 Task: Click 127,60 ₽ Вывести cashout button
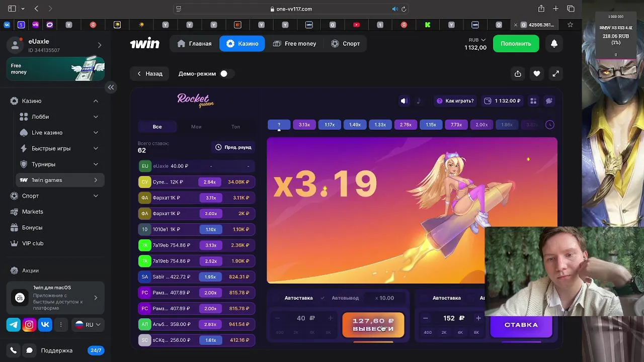(x=373, y=325)
